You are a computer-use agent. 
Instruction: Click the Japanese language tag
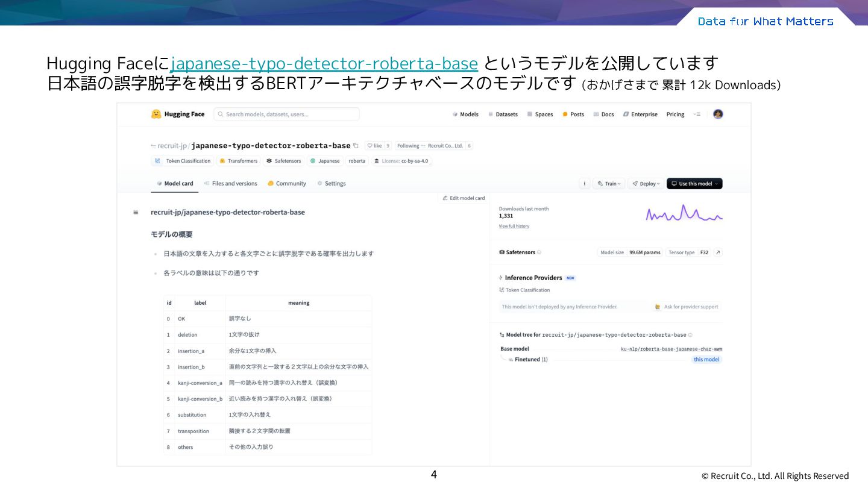click(325, 161)
